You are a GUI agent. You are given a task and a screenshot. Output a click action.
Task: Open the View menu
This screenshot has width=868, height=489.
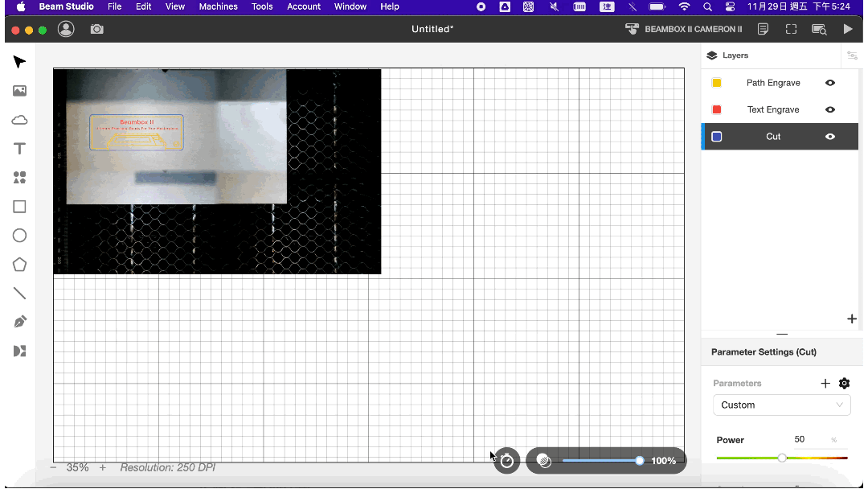(175, 6)
